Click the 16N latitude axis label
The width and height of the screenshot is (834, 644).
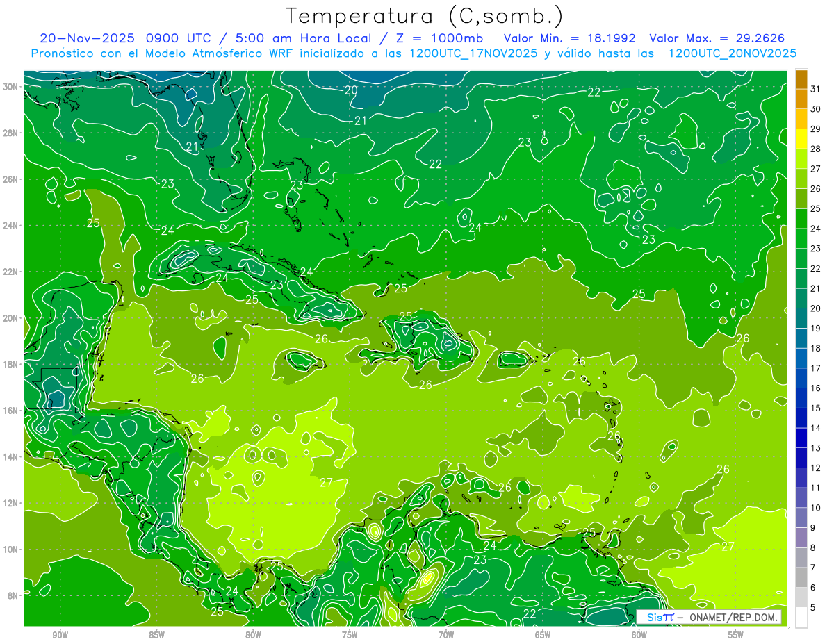coord(11,411)
